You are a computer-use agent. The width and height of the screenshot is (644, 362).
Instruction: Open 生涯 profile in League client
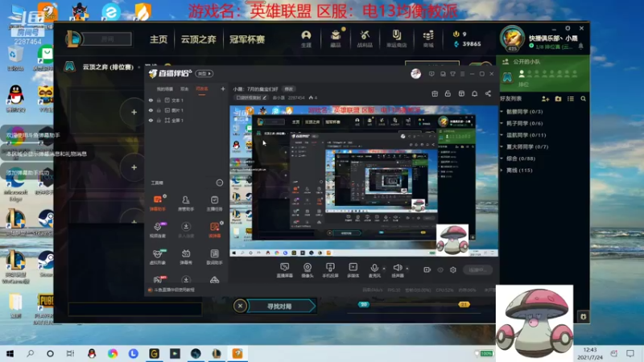[306, 39]
